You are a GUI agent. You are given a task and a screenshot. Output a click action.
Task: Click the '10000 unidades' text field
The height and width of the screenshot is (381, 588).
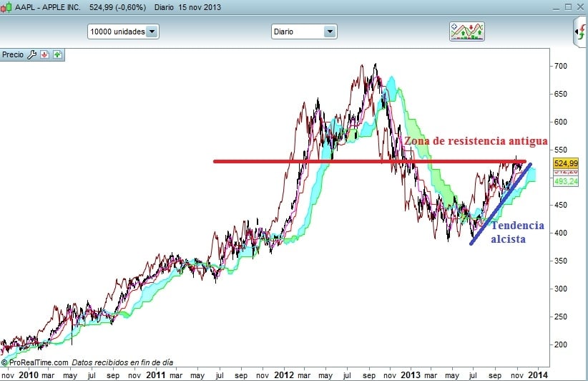pos(117,32)
